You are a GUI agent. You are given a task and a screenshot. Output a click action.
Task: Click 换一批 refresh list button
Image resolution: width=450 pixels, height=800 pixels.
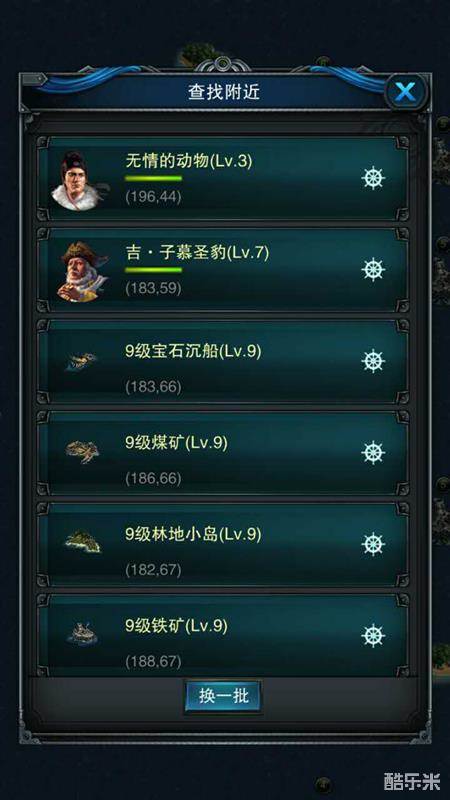[x=222, y=696]
